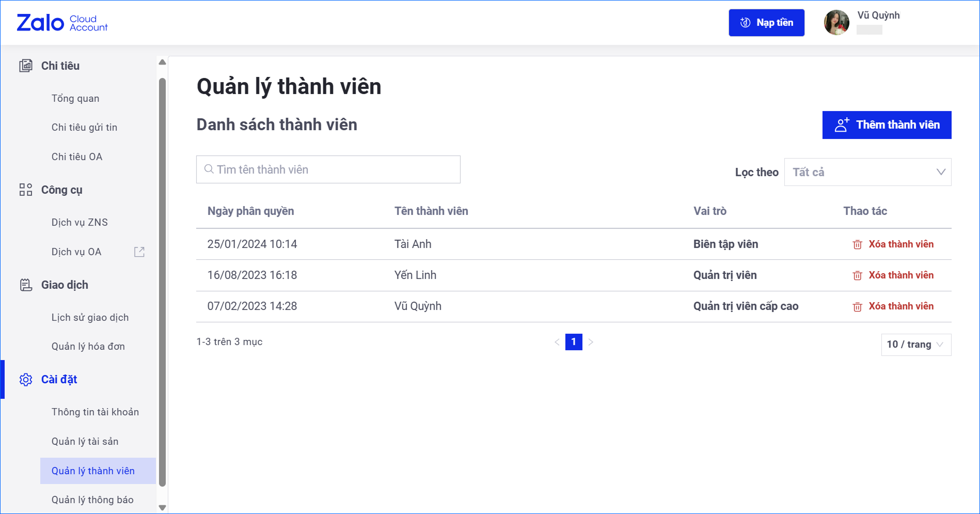Open Vũ Quỳnh profile avatar
The image size is (980, 514).
pos(836,23)
